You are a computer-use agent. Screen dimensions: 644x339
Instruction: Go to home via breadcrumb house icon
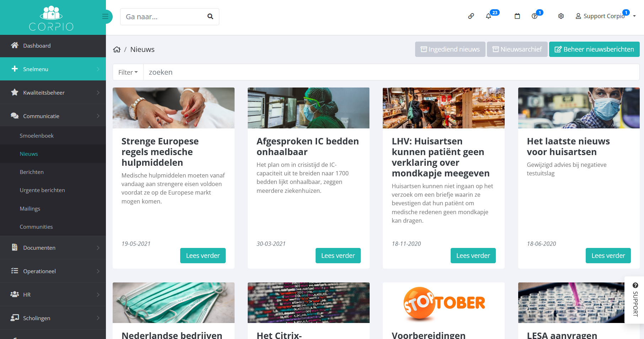(117, 49)
